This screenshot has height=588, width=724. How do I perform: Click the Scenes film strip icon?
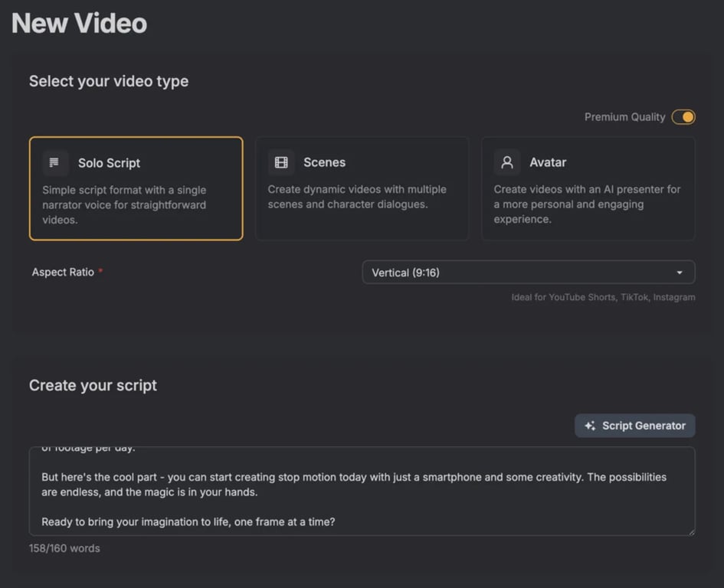[281, 162]
